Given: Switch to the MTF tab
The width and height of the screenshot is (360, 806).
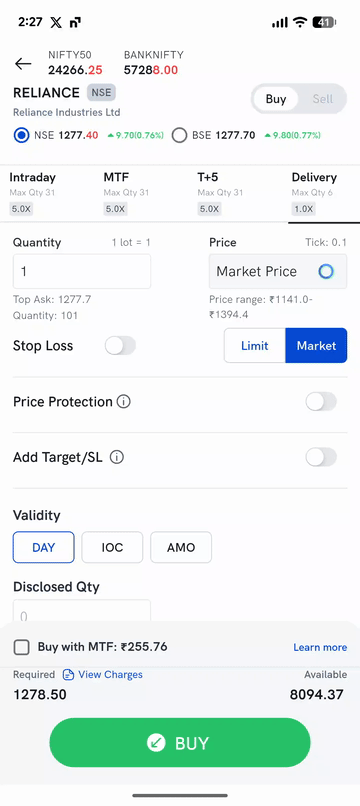Looking at the screenshot, I should pyautogui.click(x=127, y=193).
